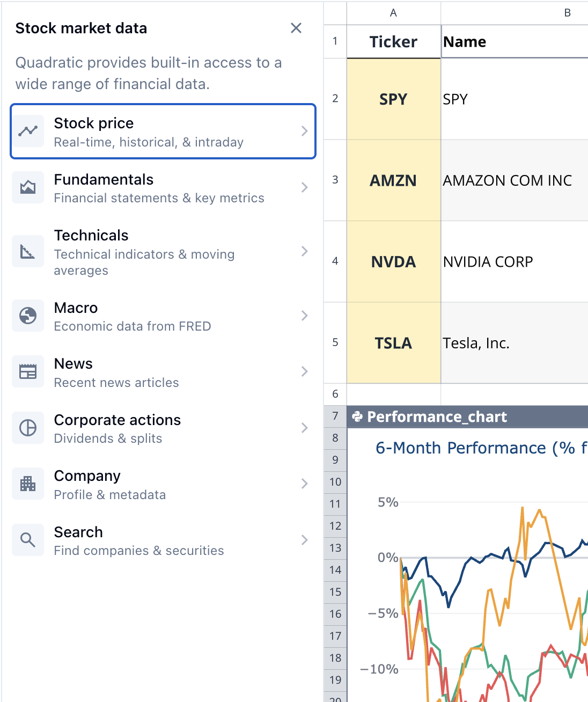Viewport: 588px width, 702px height.
Task: Select the TSLA ticker cell
Action: (394, 342)
